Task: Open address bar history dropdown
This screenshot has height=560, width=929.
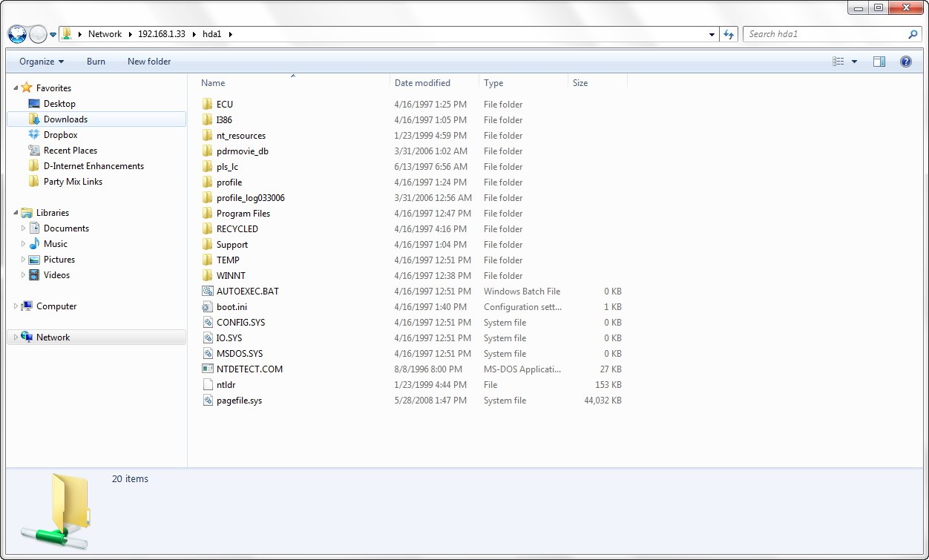Action: (712, 34)
